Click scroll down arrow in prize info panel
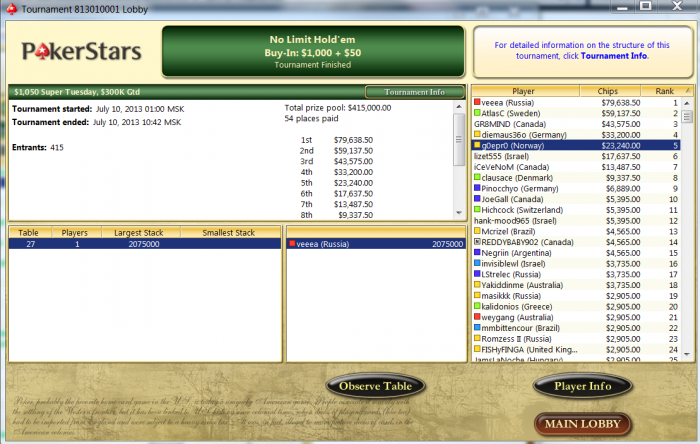700x444 pixels. click(x=459, y=213)
